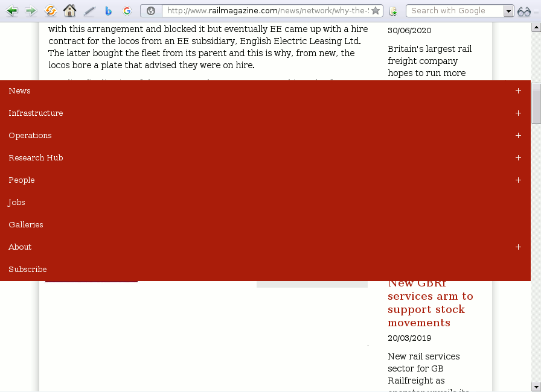Click text 'New rail services' in sidebar
This screenshot has width=541, height=392.
pyautogui.click(x=424, y=356)
